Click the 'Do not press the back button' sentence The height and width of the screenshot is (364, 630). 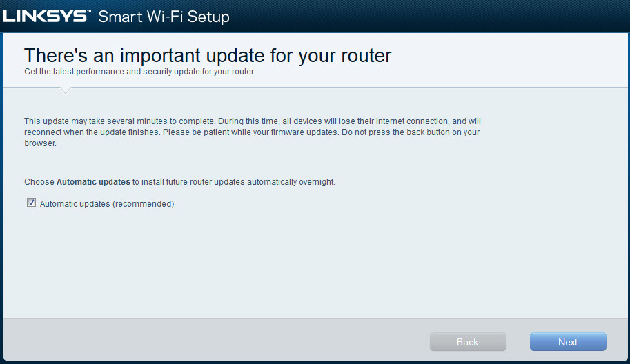(411, 132)
